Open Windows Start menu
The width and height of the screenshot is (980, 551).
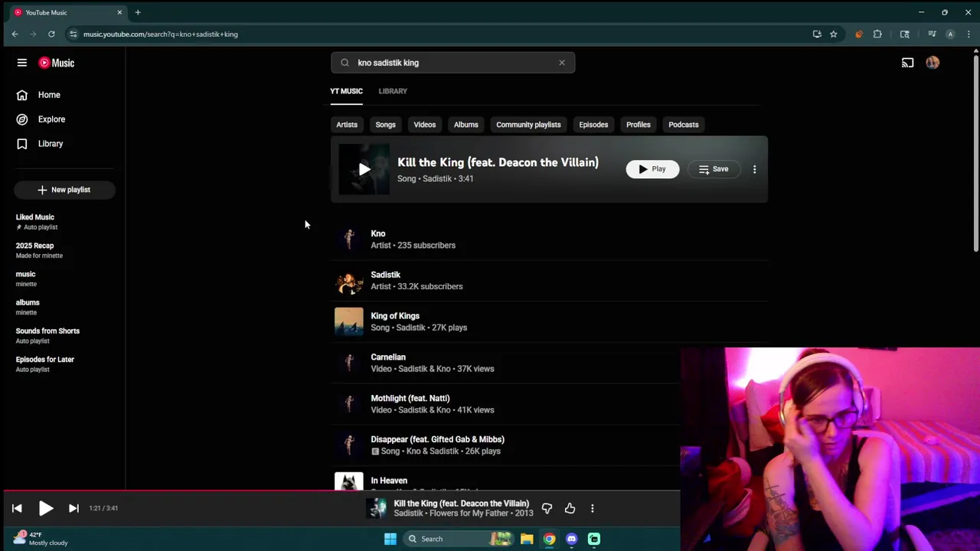click(390, 539)
